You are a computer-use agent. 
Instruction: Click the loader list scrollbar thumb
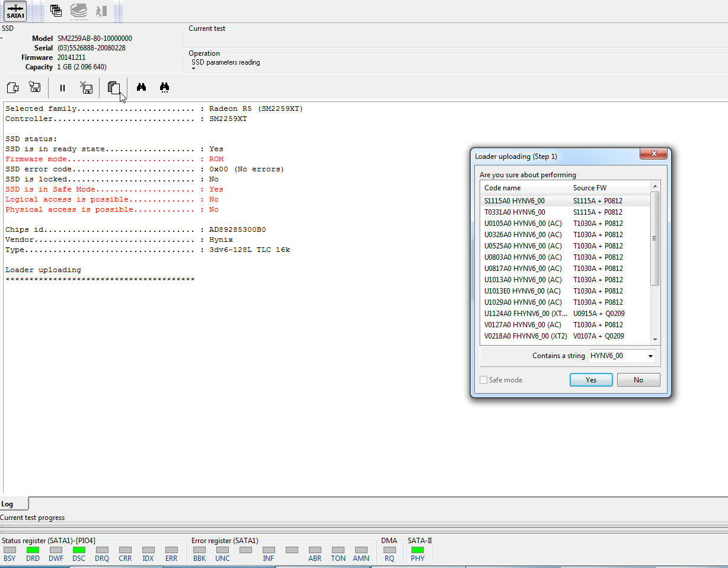tap(655, 238)
